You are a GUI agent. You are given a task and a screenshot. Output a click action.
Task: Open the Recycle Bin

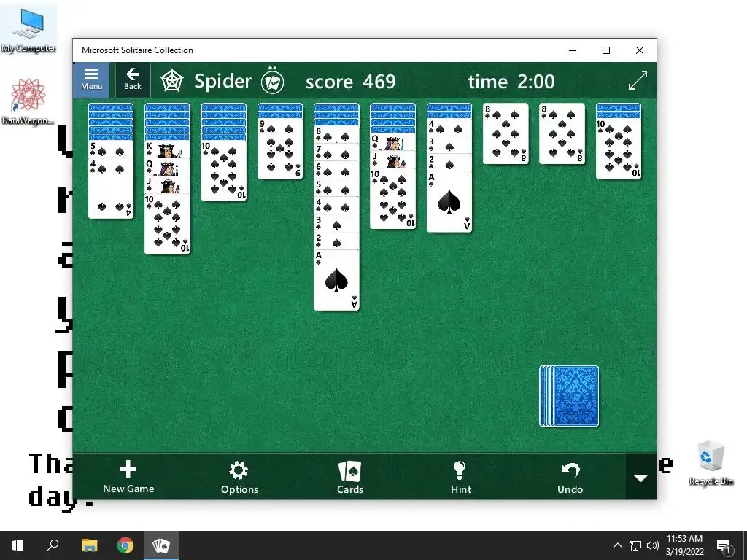(711, 463)
